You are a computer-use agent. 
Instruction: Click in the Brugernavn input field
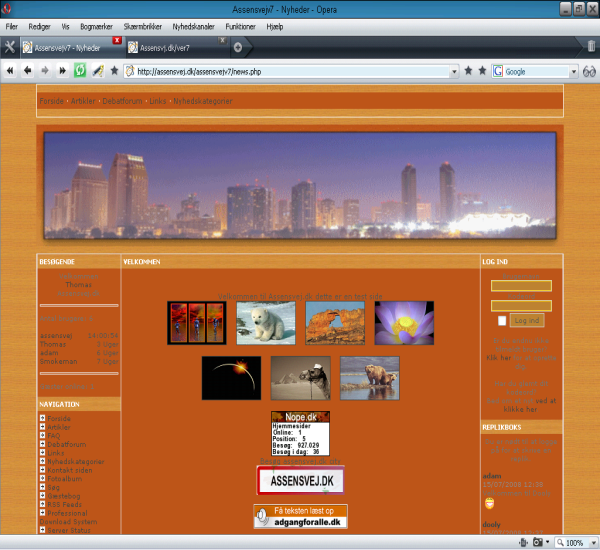click(521, 286)
